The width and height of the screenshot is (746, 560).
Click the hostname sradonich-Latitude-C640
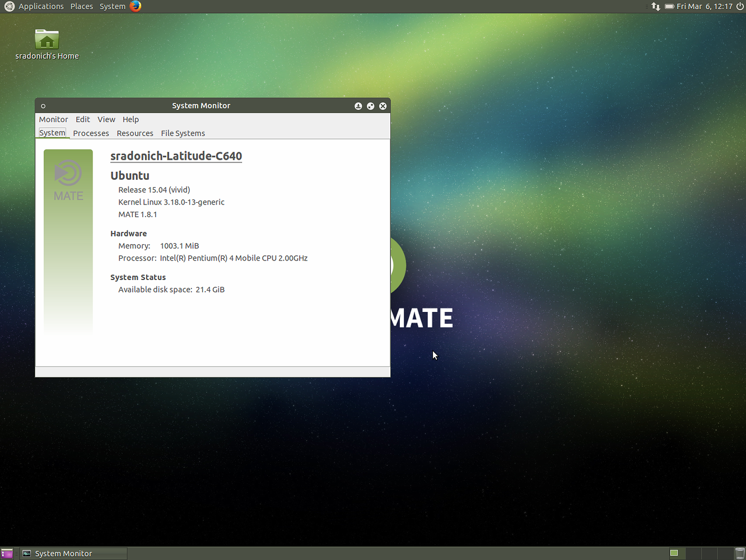pos(176,156)
